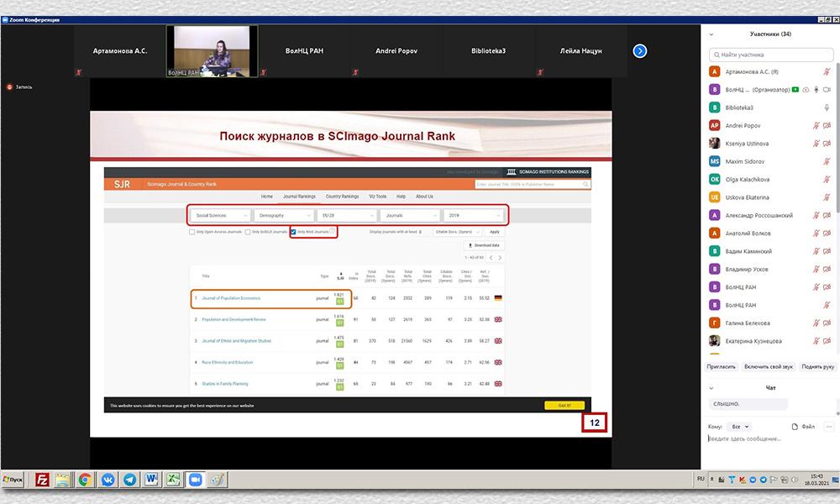The height and width of the screenshot is (504, 840).
Task: Open the Help menu on SJR
Action: [x=401, y=197]
